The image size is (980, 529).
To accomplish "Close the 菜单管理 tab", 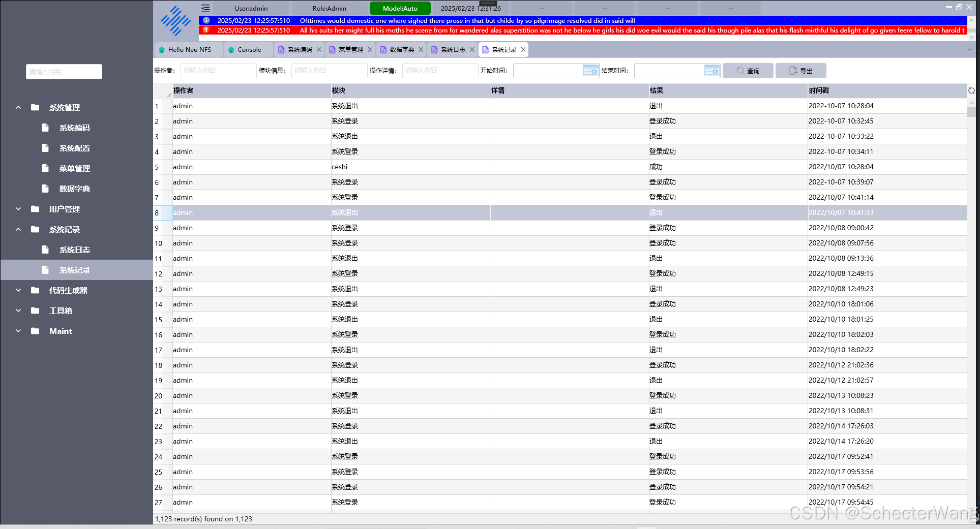I will tap(370, 49).
